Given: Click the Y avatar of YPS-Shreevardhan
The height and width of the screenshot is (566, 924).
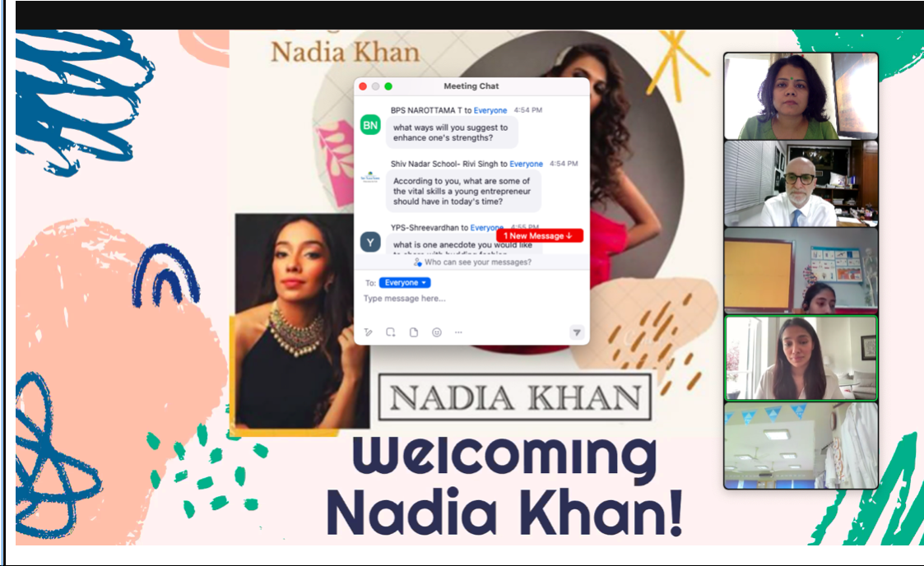Looking at the screenshot, I should [370, 242].
